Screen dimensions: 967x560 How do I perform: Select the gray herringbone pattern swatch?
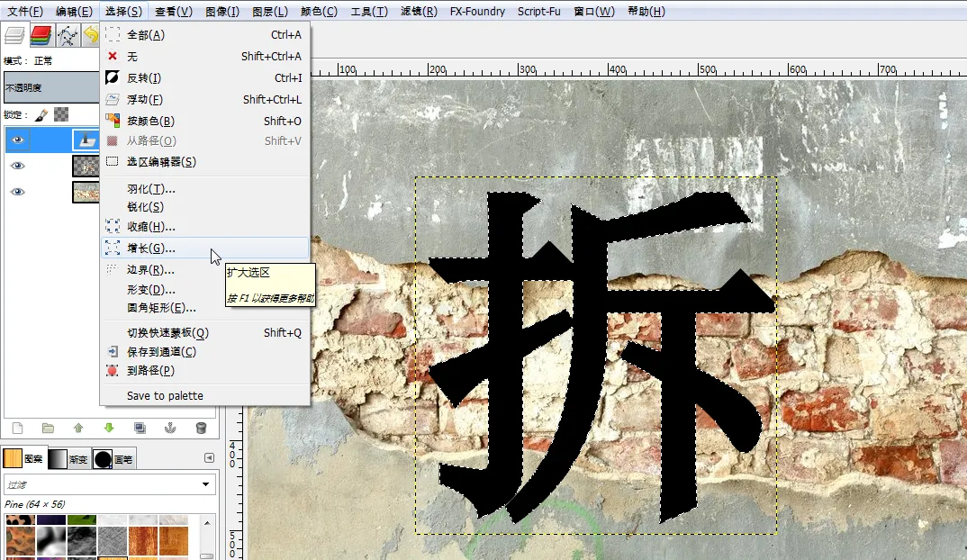113,541
